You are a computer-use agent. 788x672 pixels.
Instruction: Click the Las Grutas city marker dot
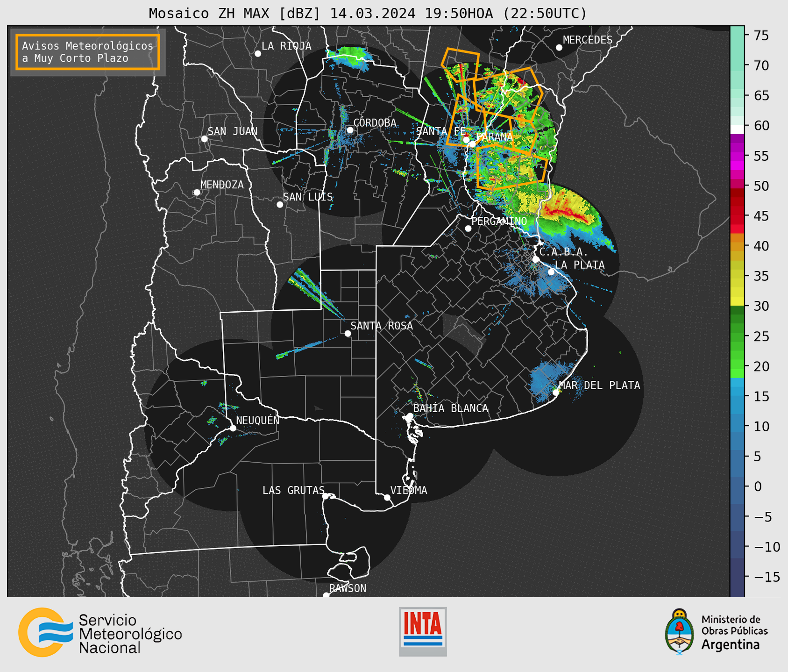tap(326, 496)
